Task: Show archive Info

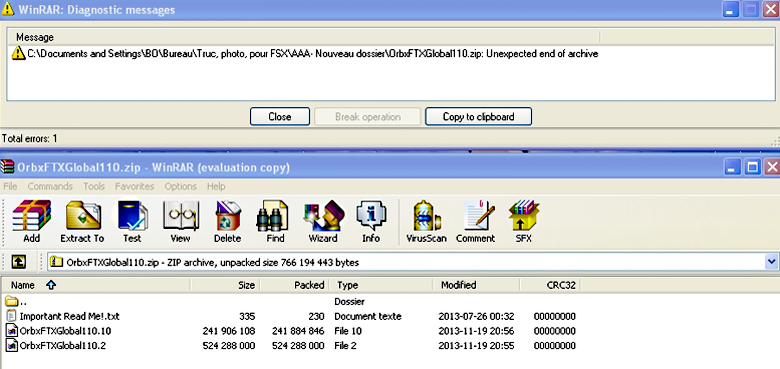Action: 371,222
